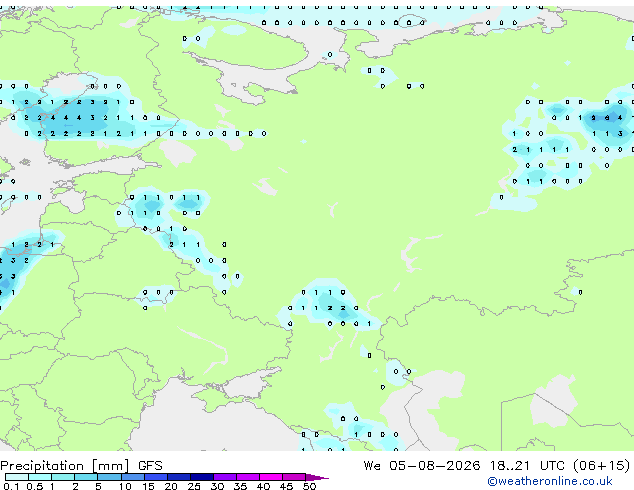The width and height of the screenshot is (634, 490).
Task: Click the 5–10 mm legend color swatch
Action: click(109, 477)
